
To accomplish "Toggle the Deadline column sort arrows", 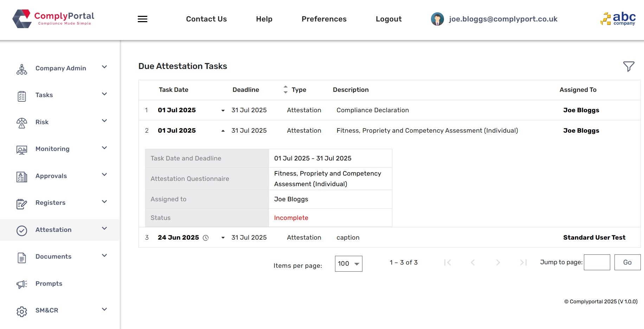I will [x=285, y=90].
